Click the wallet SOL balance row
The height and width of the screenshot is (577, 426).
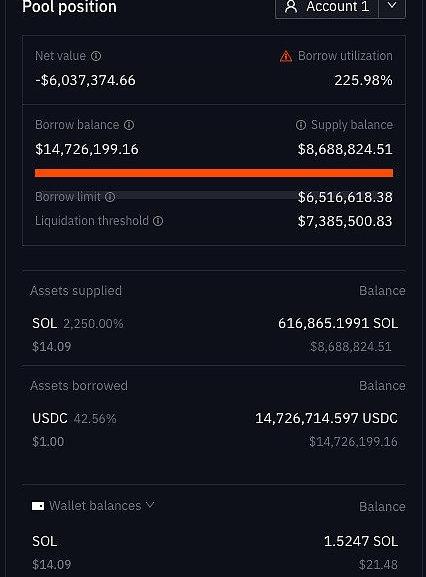tap(214, 552)
